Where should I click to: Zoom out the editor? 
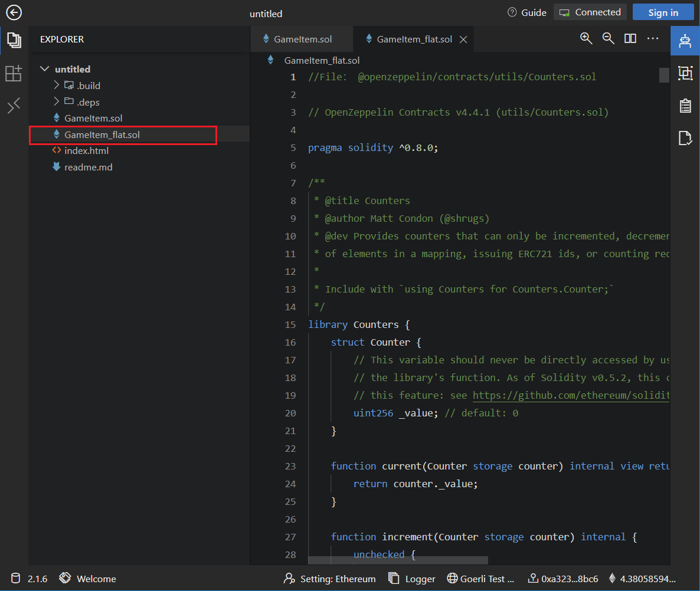[608, 38]
